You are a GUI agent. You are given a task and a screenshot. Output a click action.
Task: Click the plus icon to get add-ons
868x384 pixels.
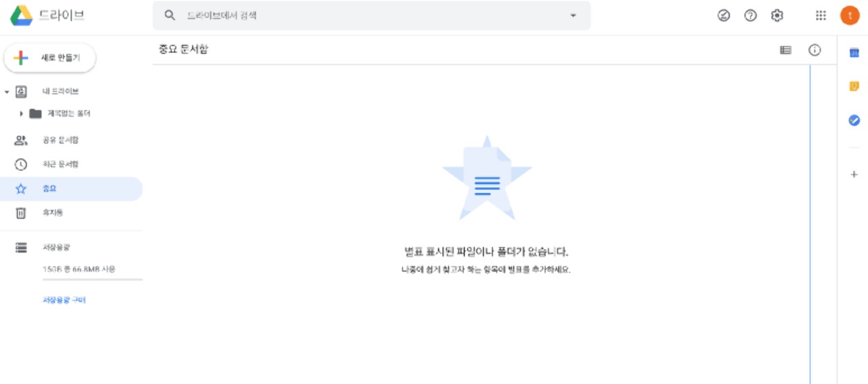854,174
